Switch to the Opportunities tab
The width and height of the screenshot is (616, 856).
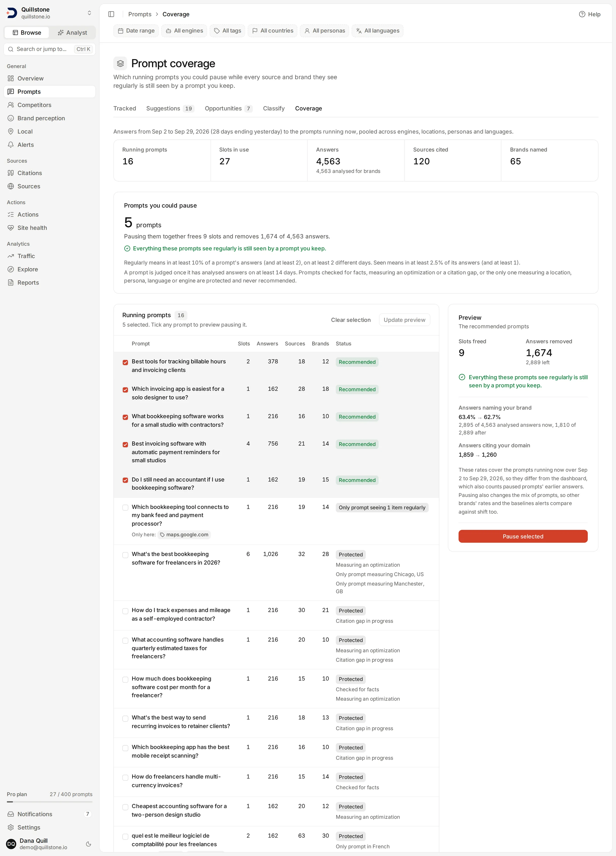point(229,108)
